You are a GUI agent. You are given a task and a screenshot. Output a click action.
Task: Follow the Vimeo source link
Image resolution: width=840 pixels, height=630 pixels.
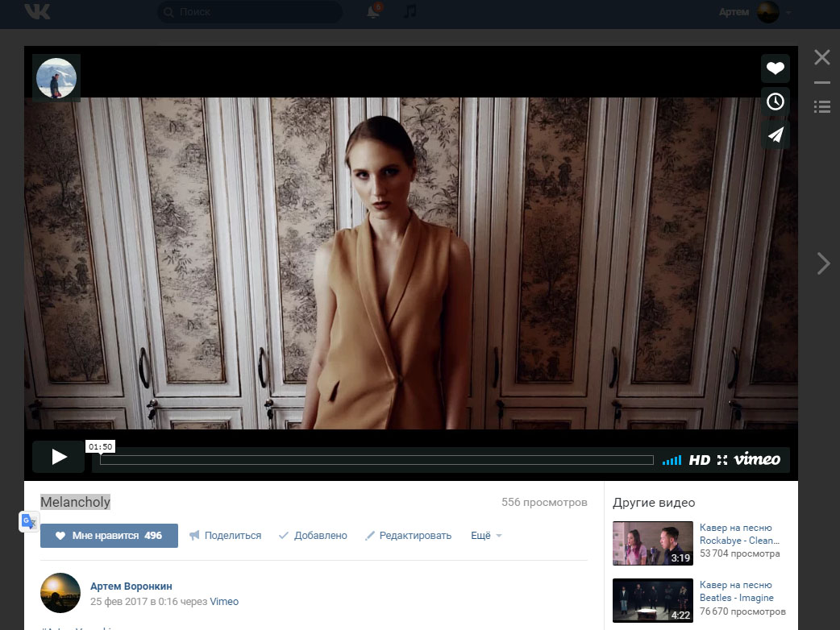pyautogui.click(x=224, y=602)
